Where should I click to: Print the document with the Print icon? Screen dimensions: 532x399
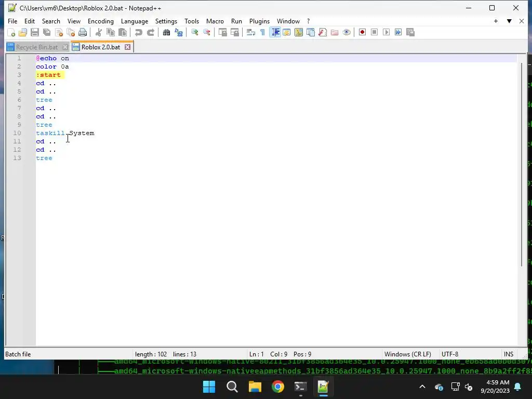[83, 32]
